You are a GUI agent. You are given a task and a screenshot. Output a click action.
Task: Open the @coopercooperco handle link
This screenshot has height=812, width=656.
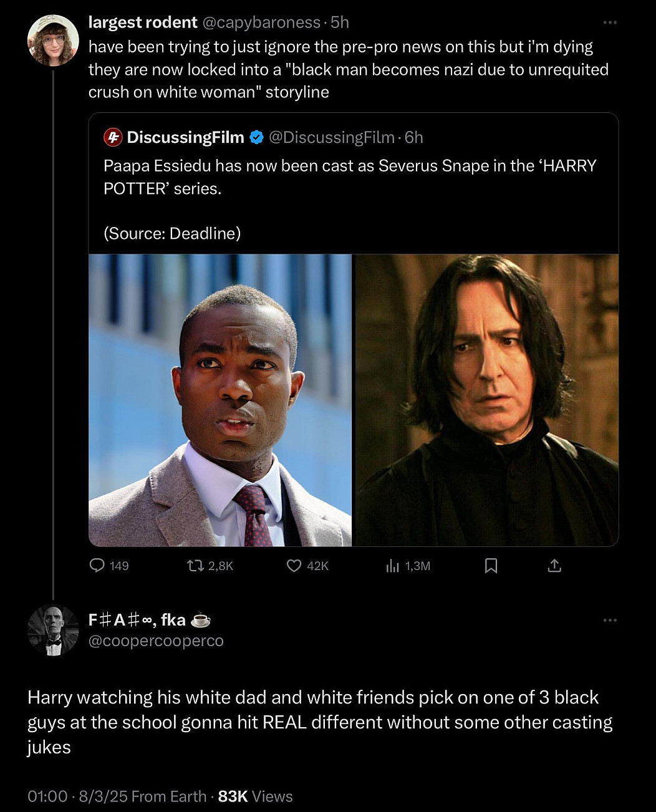(x=156, y=641)
